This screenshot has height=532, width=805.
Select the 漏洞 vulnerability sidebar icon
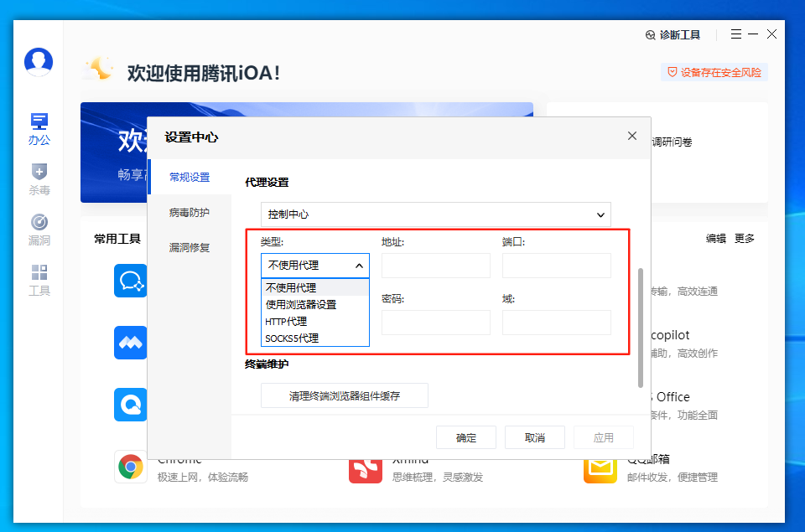pyautogui.click(x=39, y=228)
